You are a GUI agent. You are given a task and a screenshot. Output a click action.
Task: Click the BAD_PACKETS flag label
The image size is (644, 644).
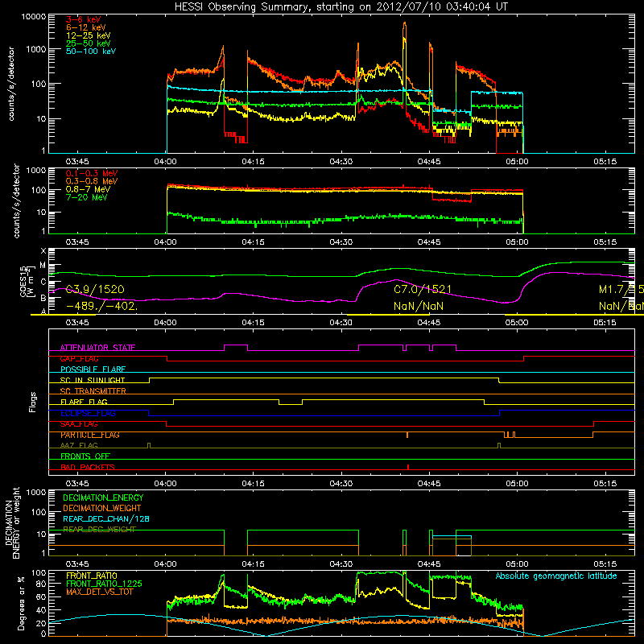point(88,467)
